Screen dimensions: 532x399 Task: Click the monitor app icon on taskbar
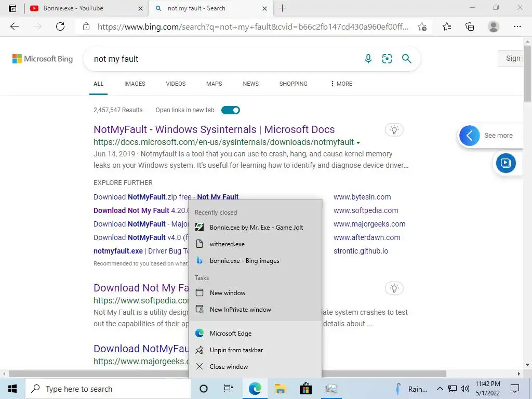point(331,389)
